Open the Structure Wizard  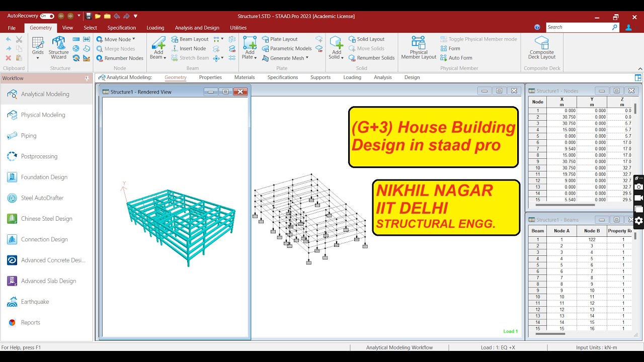tap(58, 48)
